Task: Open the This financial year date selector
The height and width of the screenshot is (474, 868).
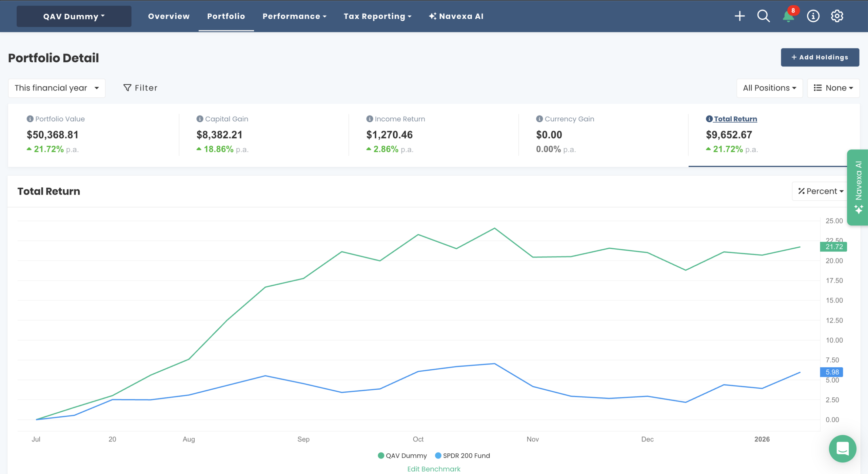Action: pyautogui.click(x=57, y=88)
